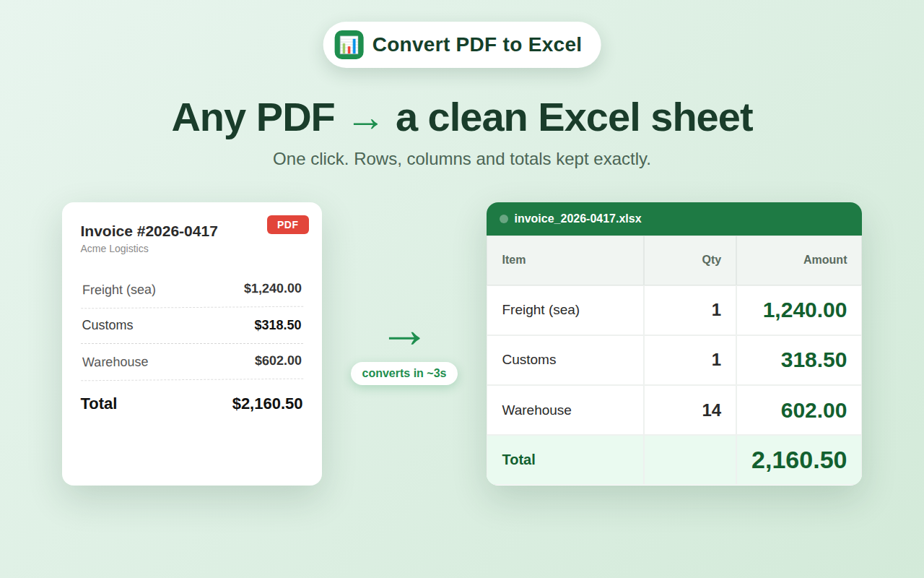This screenshot has height=578, width=924.
Task: Click the $2,160.50 total in the PDF
Action: [267, 404]
